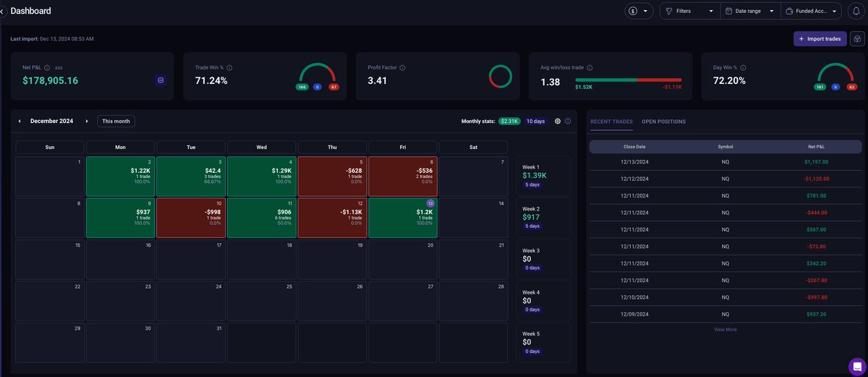
Task: Click the Day Win % gauge
Action: (837, 73)
